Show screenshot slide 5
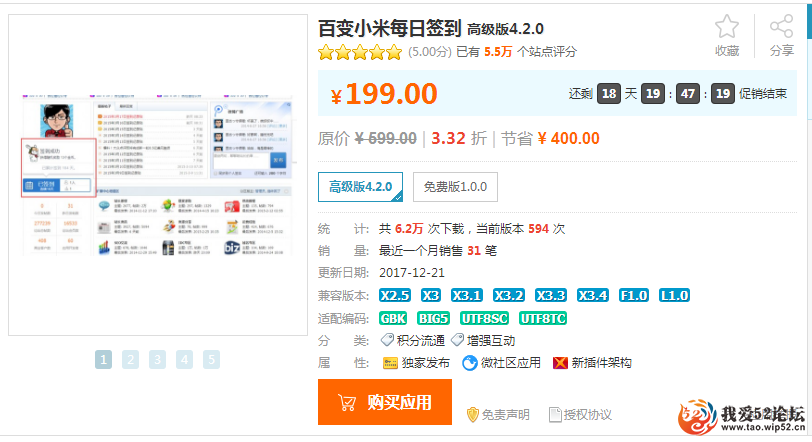This screenshot has width=812, height=442. pyautogui.click(x=211, y=359)
